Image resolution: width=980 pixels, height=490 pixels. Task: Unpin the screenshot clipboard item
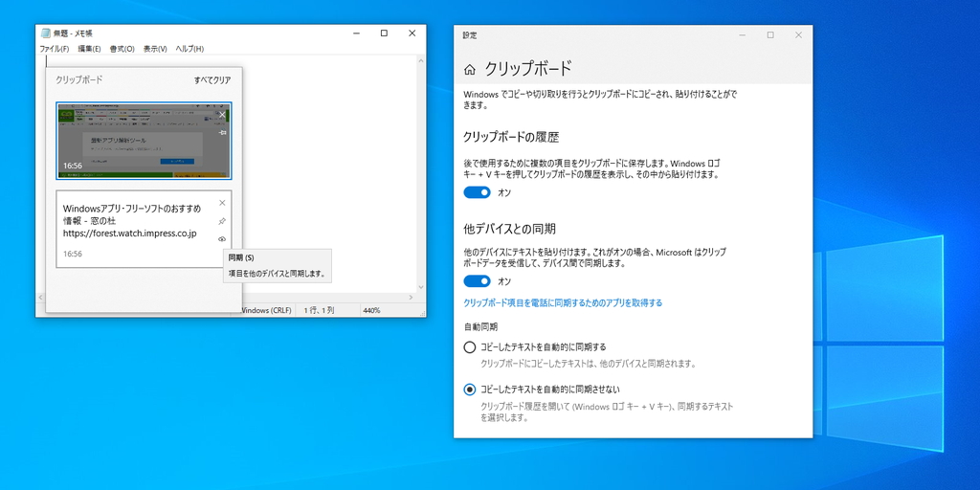pos(222,132)
